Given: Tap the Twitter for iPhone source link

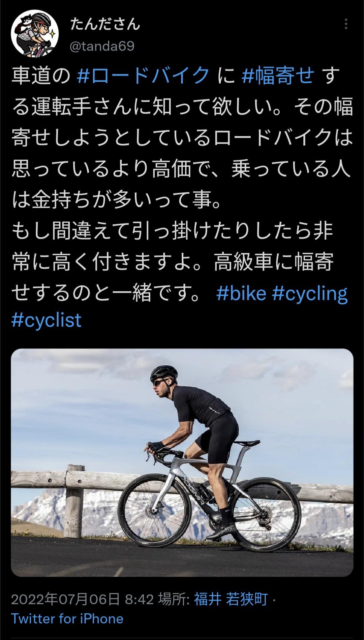Looking at the screenshot, I should (67, 619).
